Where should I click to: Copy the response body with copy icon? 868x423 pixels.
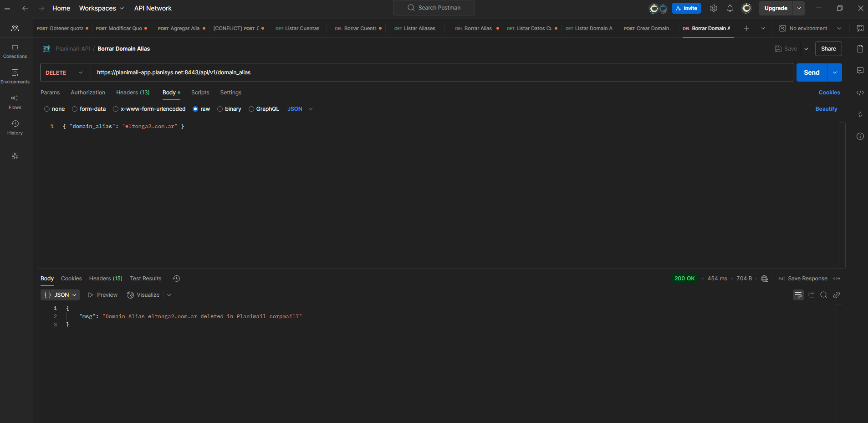coord(811,295)
